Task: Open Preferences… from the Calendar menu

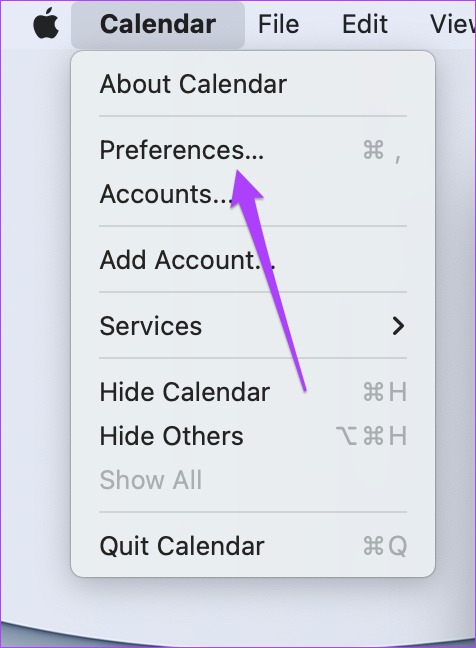Action: point(253,150)
